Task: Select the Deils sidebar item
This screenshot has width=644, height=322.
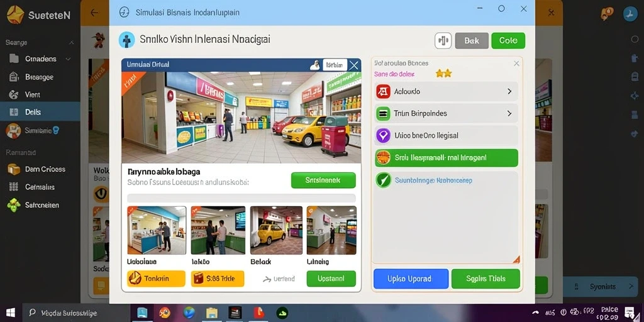Action: (40, 112)
